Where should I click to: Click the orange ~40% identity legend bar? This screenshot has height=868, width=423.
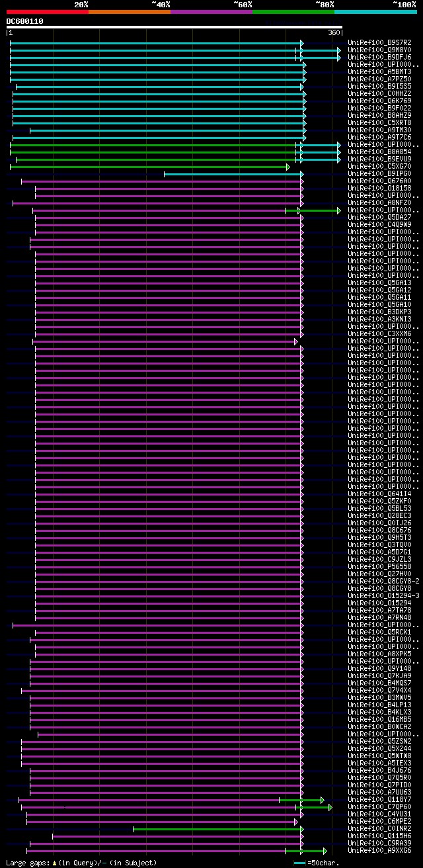coord(129,12)
